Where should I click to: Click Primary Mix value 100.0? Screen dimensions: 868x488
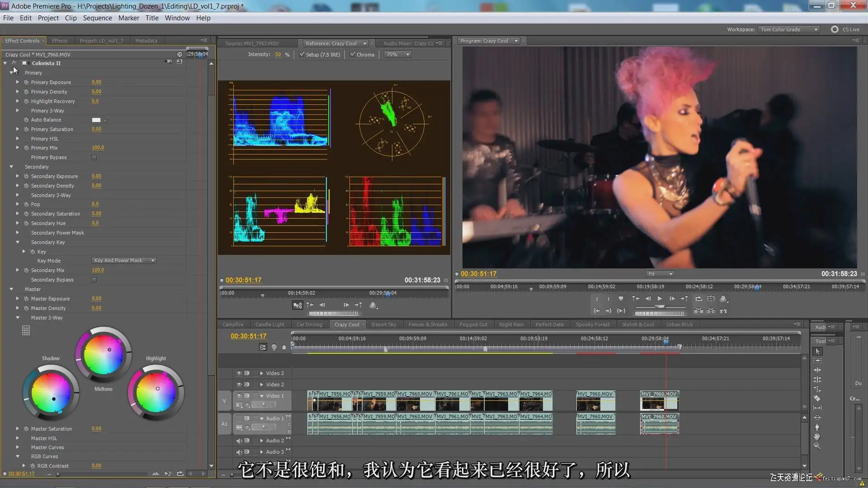[98, 148]
